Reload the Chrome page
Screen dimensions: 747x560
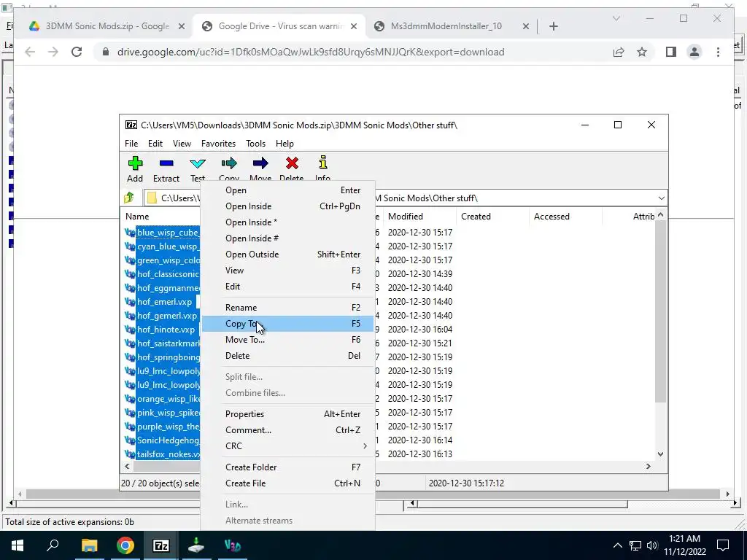[77, 52]
